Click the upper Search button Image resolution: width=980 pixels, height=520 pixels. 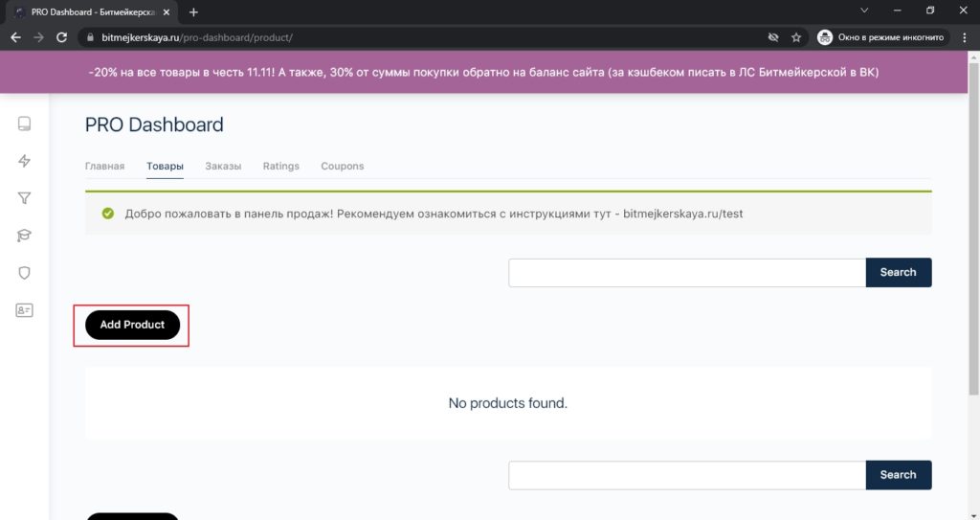click(x=898, y=272)
